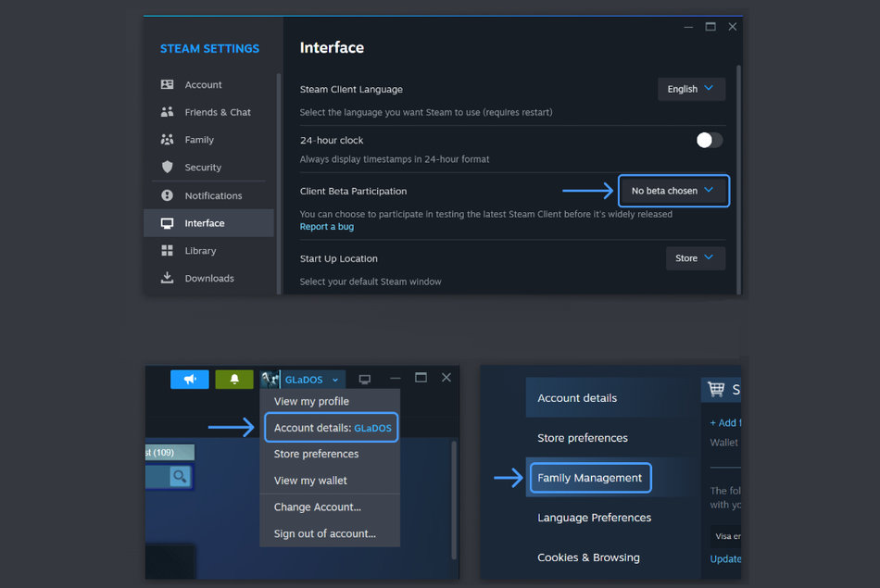Select Interface settings in sidebar
This screenshot has width=880, height=588.
click(x=208, y=223)
